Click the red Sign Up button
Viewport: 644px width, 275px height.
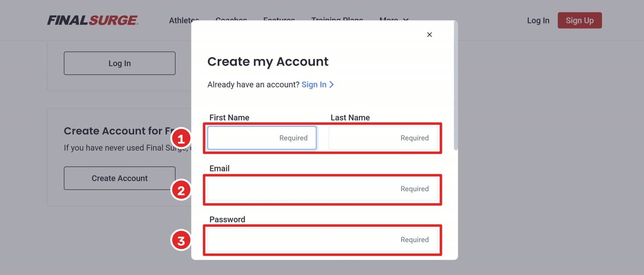[580, 20]
